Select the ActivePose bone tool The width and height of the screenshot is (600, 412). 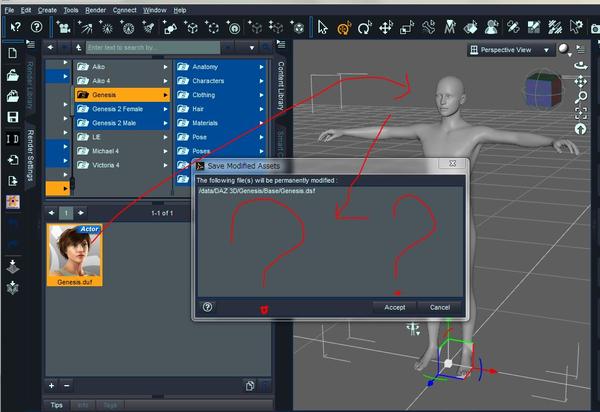428,28
